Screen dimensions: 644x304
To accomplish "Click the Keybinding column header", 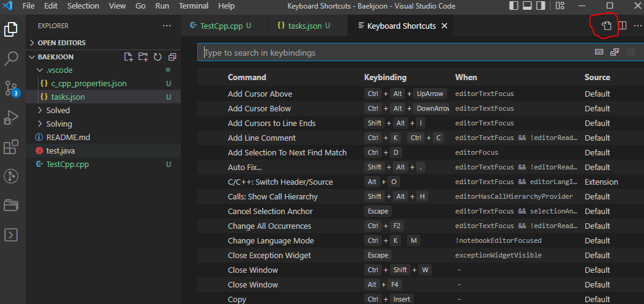I will (x=386, y=77).
